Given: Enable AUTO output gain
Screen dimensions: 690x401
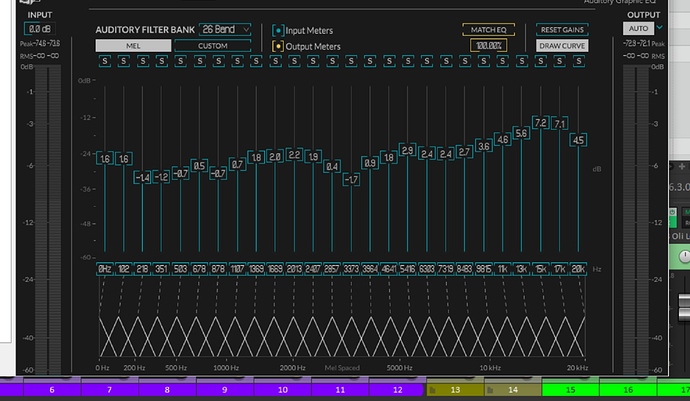Looking at the screenshot, I should click(x=638, y=29).
